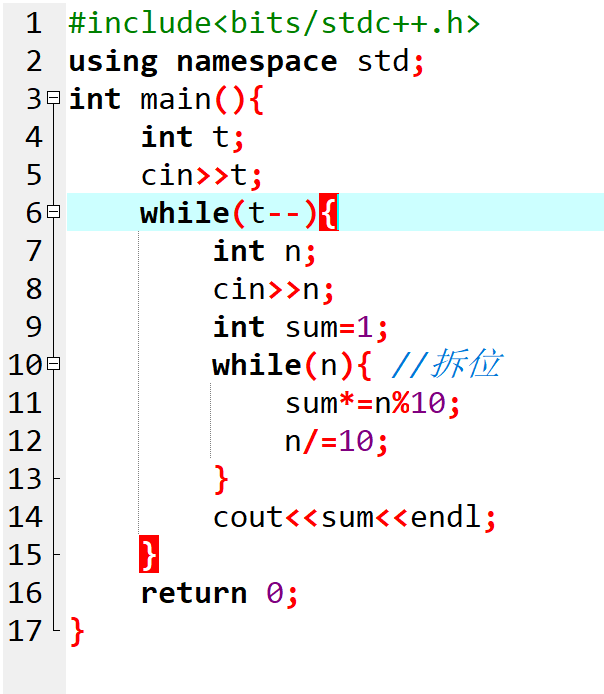604x694 pixels.
Task: Click the namespace keyword on line 2
Action: (x=257, y=62)
